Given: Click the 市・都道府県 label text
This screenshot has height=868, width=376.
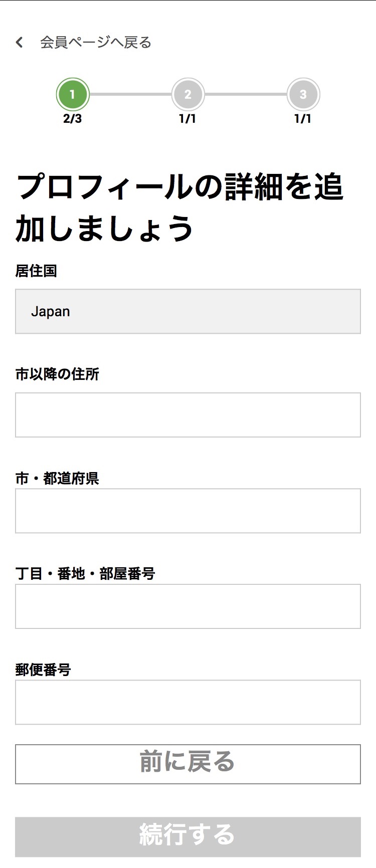Looking at the screenshot, I should (x=57, y=479).
